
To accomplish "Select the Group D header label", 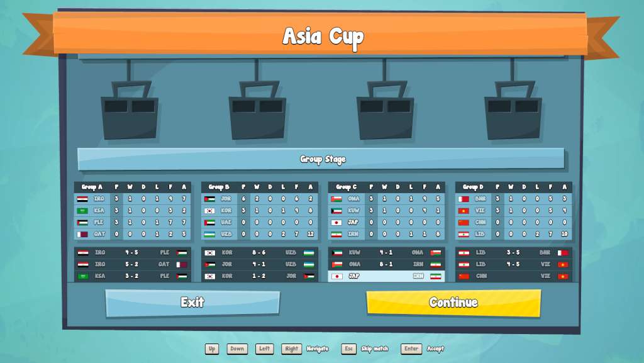I will [x=473, y=187].
